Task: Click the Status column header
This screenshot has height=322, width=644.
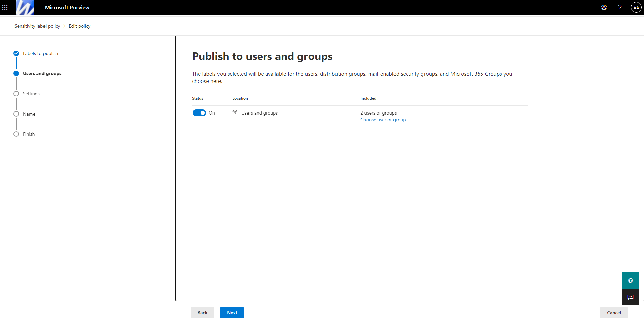Action: 198,98
